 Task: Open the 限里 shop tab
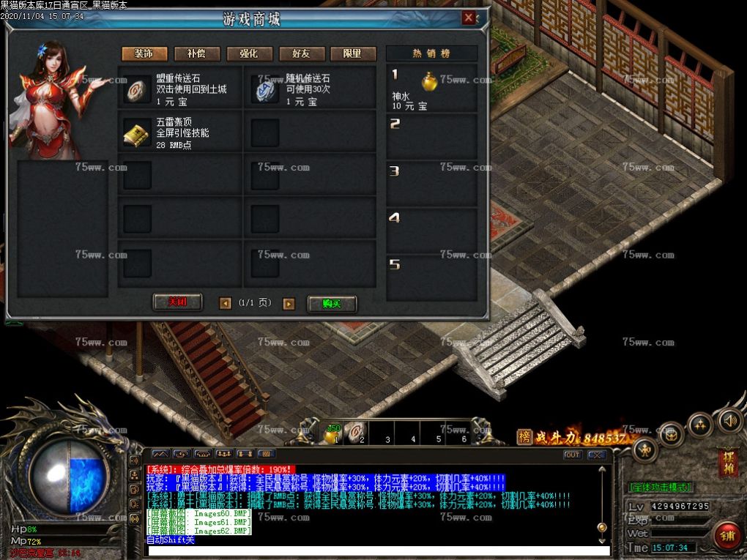coord(352,53)
